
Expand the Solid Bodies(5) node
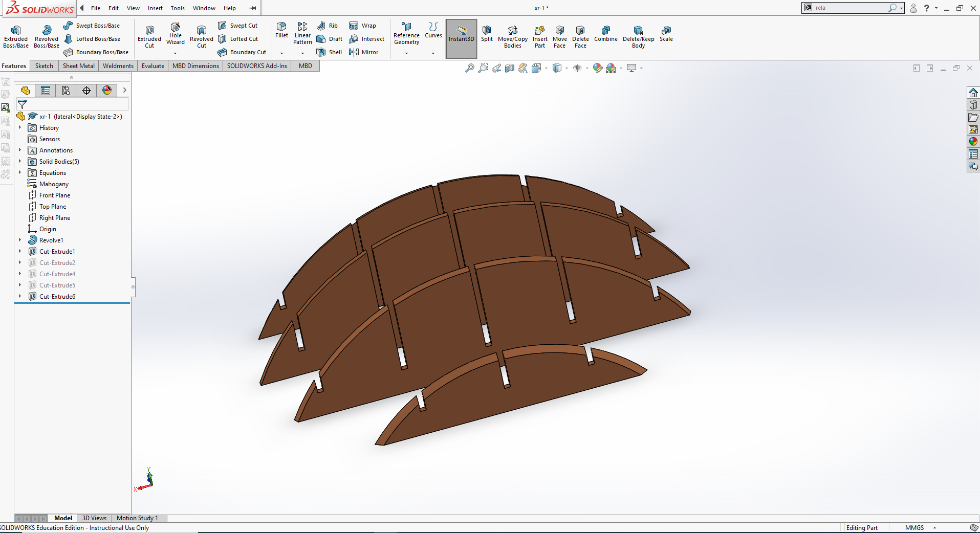click(x=20, y=162)
